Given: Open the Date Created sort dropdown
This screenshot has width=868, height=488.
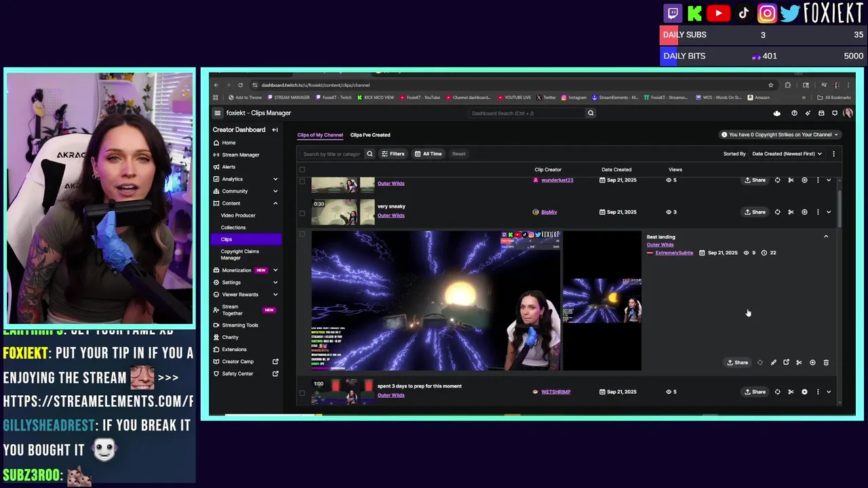Looking at the screenshot, I should 787,154.
